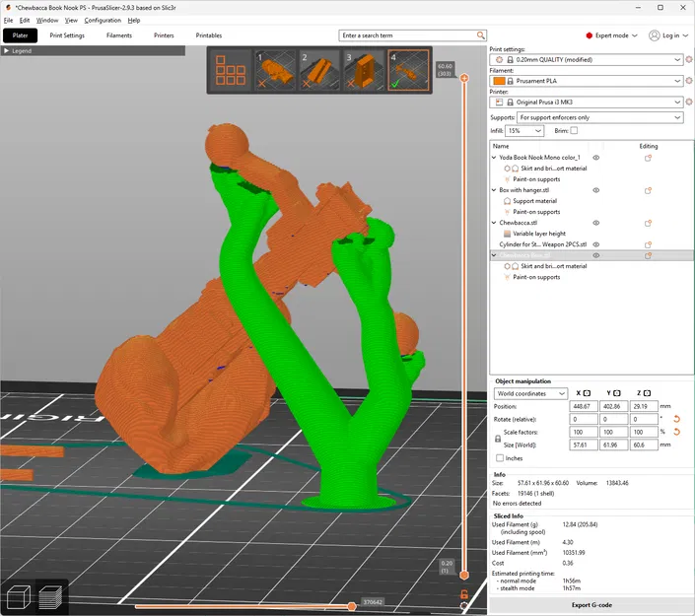
Task: Click the search magnifier icon
Action: click(x=480, y=35)
